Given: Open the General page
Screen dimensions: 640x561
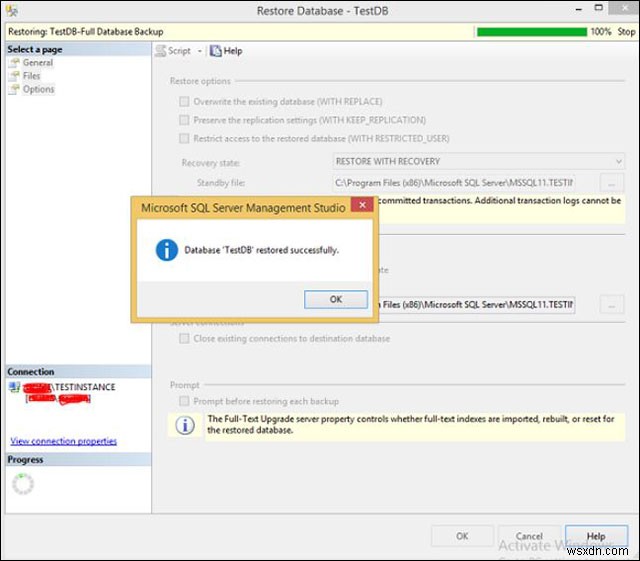Looking at the screenshot, I should [38, 62].
